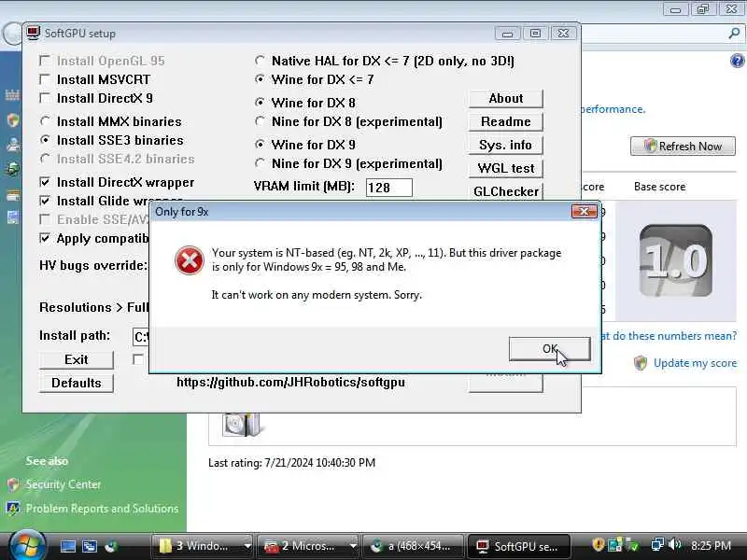
Task: Click the software disc box icon
Action: coord(242,424)
